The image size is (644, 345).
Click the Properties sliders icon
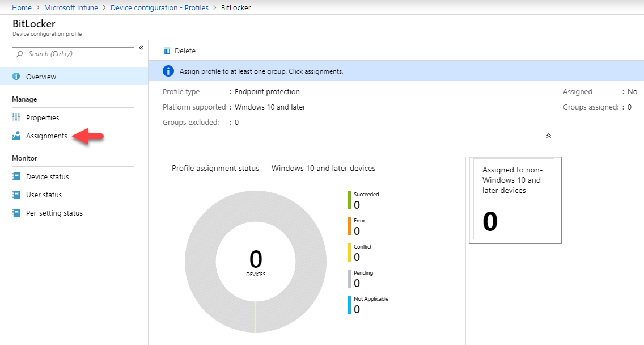coord(16,117)
